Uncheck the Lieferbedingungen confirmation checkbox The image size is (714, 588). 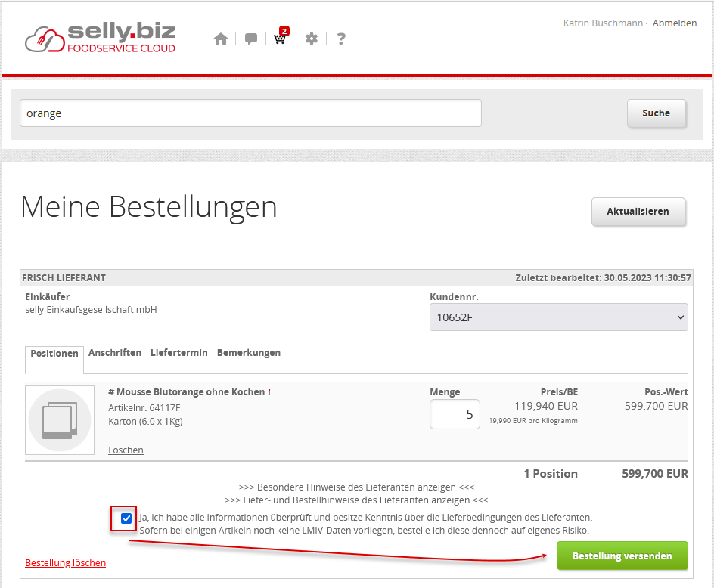[126, 518]
